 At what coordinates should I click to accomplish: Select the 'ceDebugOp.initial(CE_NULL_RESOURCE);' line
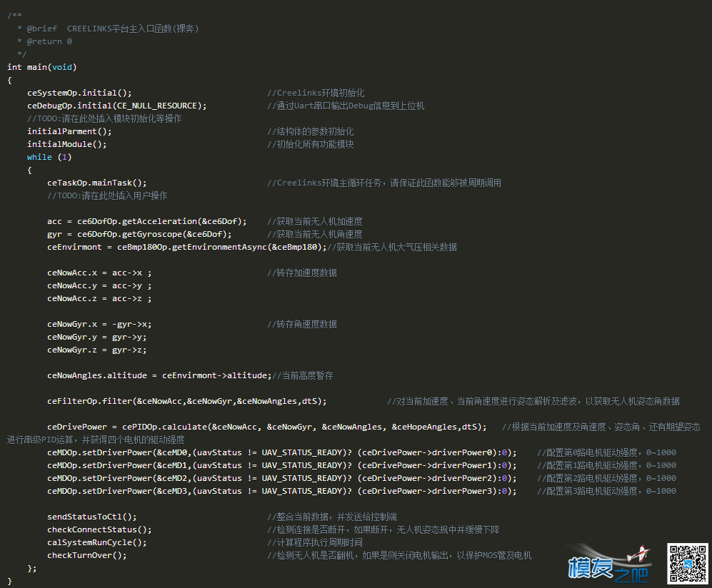pyautogui.click(x=116, y=106)
